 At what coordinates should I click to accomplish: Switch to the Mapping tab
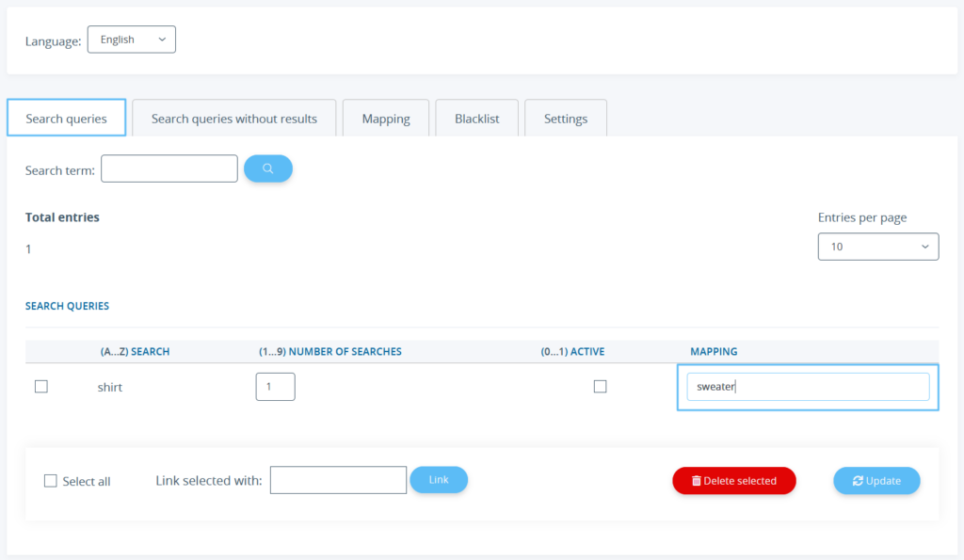[x=386, y=118]
